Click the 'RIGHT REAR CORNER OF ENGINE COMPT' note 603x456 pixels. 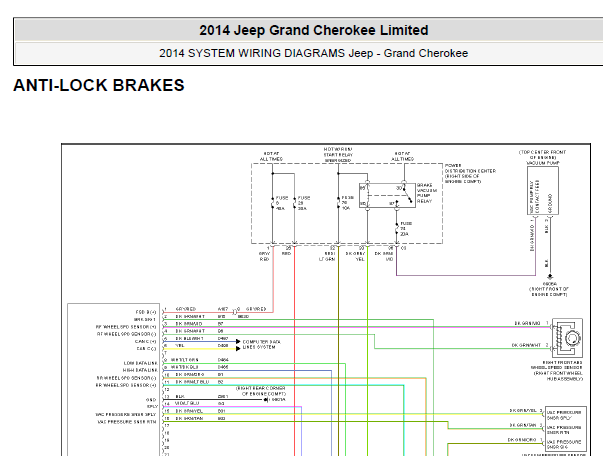(260, 391)
